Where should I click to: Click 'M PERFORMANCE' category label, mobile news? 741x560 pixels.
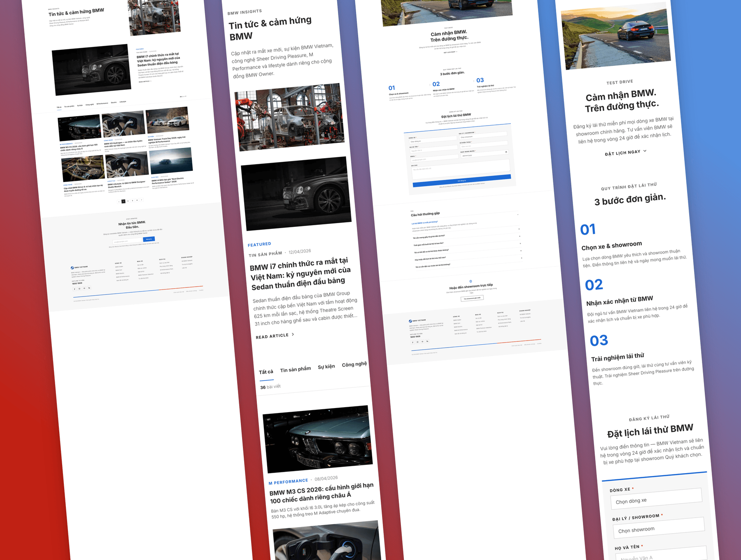[x=288, y=482]
